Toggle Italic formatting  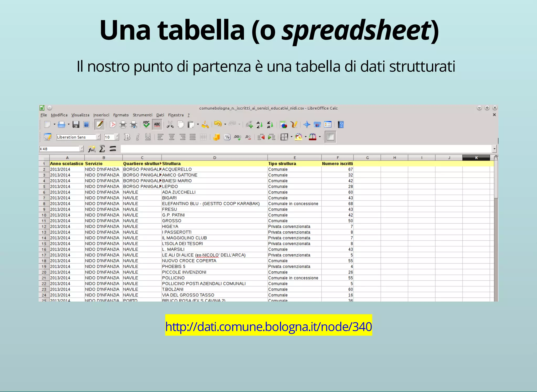pos(138,137)
